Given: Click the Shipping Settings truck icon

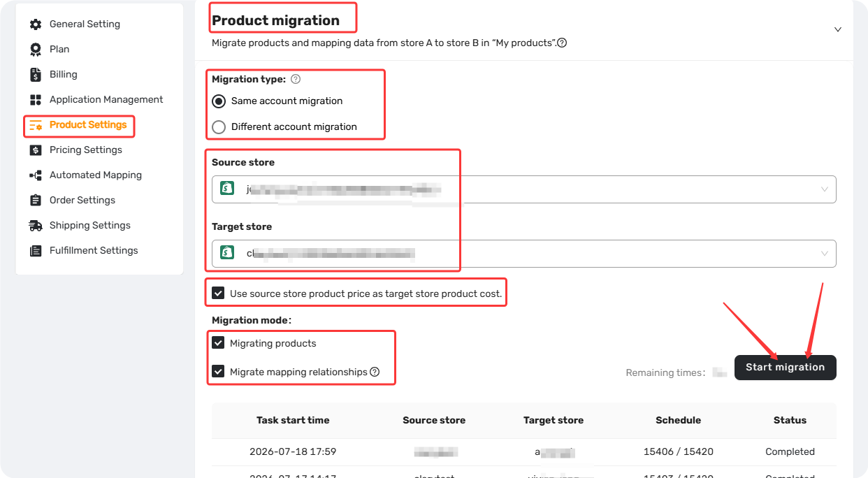Looking at the screenshot, I should (x=36, y=226).
